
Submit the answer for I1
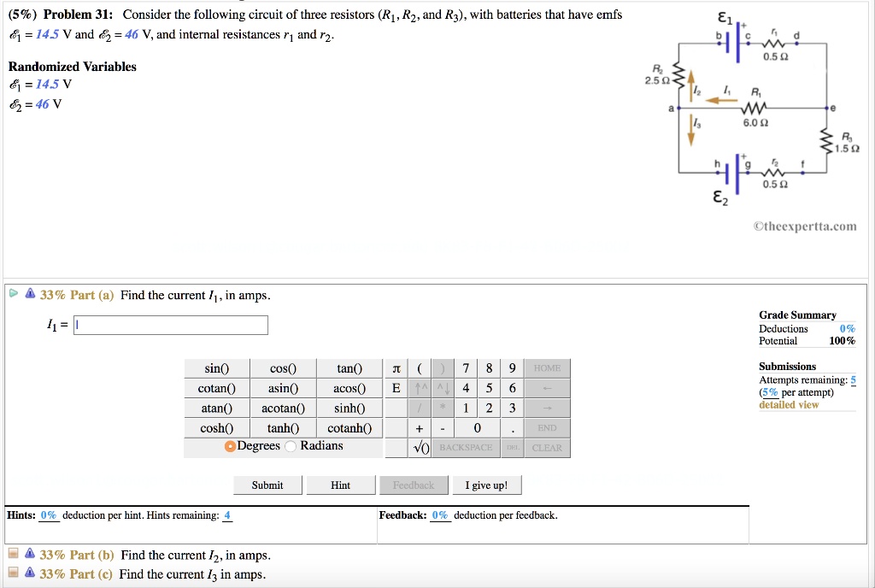pyautogui.click(x=267, y=485)
